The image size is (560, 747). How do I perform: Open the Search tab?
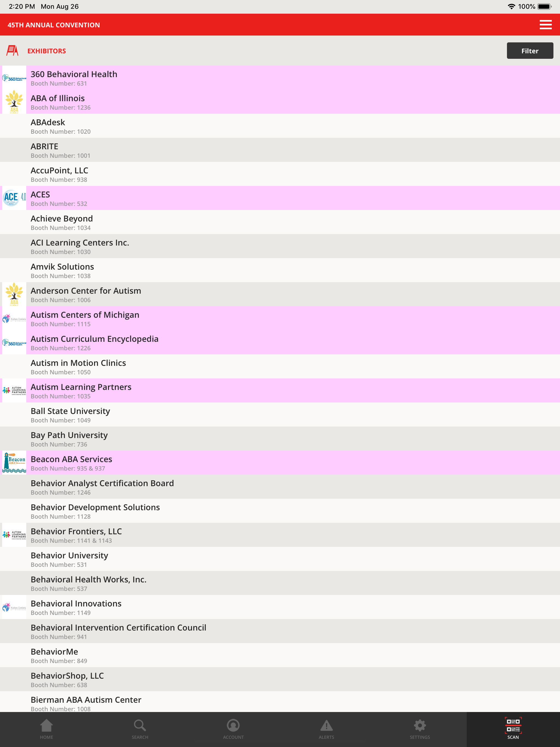140,729
